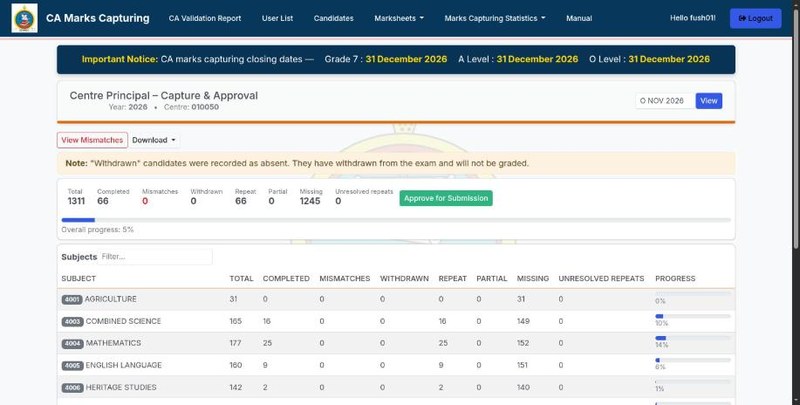Expand the Marksheets dropdown menu

(398, 18)
